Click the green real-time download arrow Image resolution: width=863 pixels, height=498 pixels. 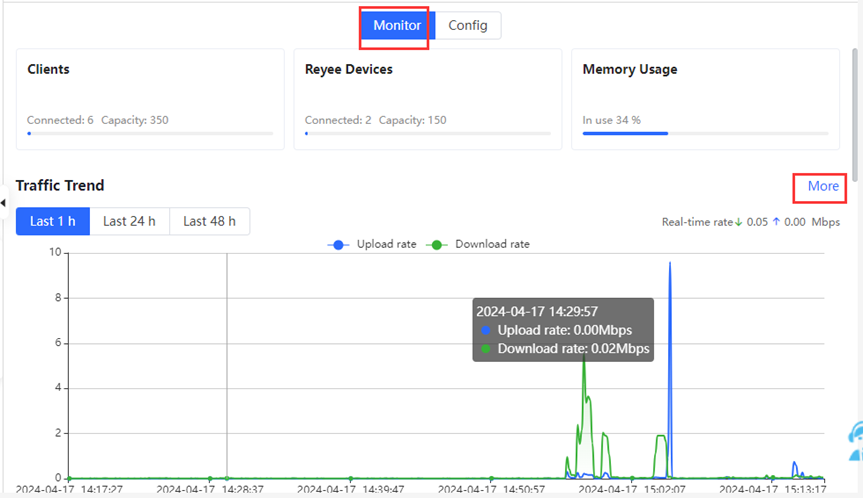pos(738,222)
